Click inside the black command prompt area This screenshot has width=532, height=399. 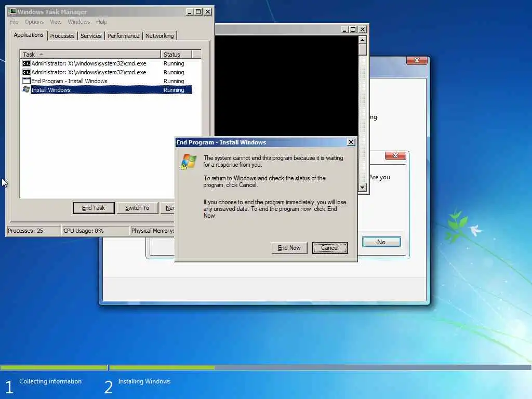pyautogui.click(x=287, y=87)
